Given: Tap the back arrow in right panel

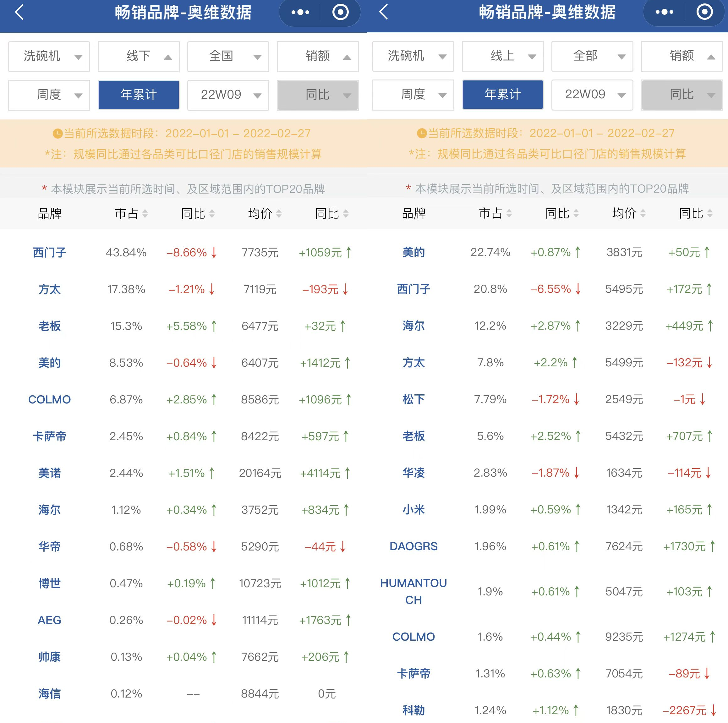Looking at the screenshot, I should pyautogui.click(x=384, y=12).
